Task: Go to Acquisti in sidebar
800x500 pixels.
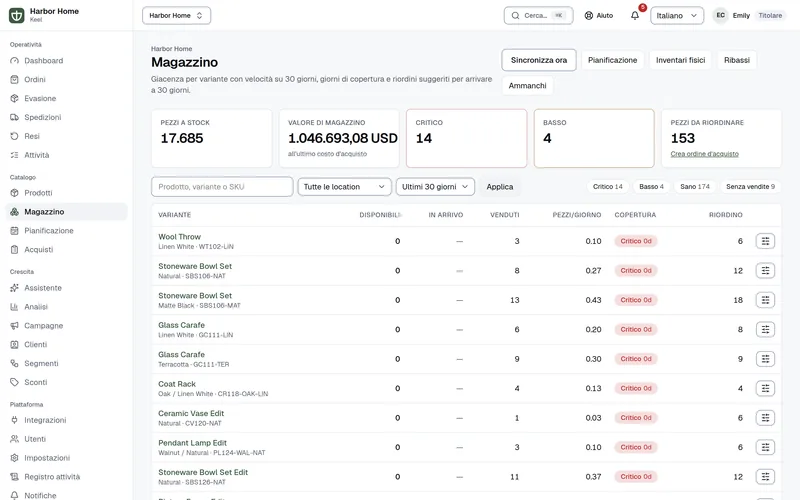Action: click(x=66, y=249)
